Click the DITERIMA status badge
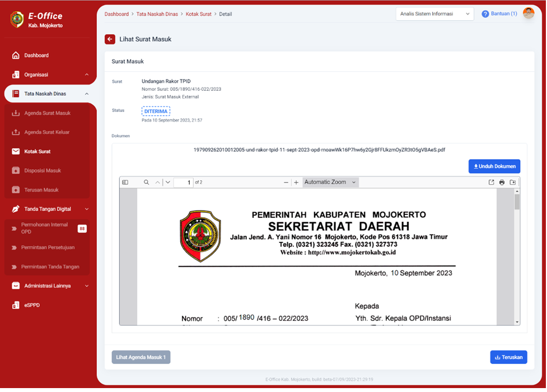This screenshot has width=547, height=392. (x=156, y=111)
